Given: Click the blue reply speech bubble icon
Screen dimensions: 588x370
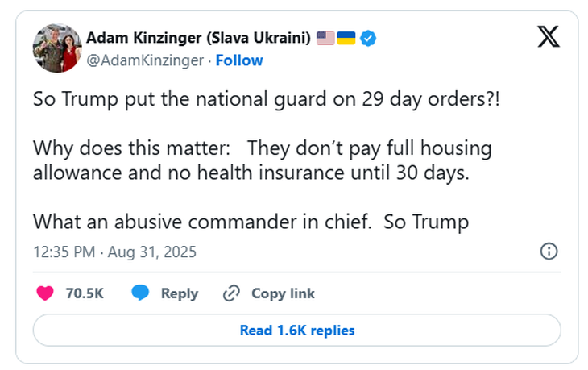Looking at the screenshot, I should pyautogui.click(x=140, y=293).
